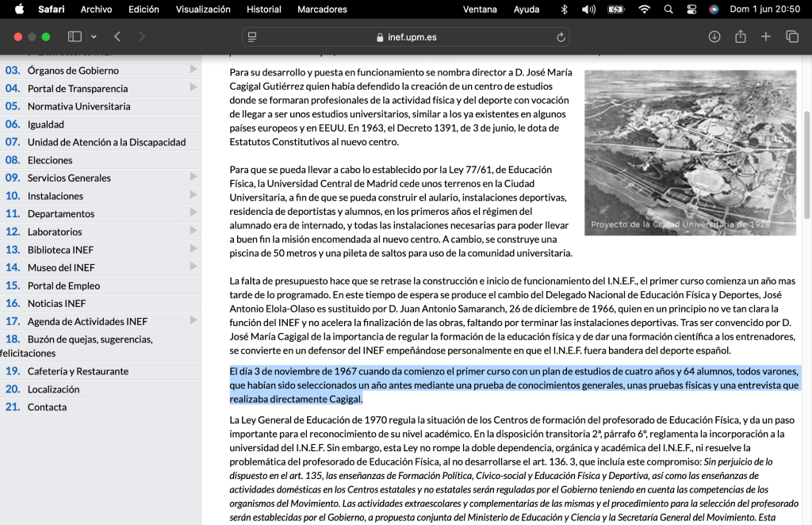Open the Share menu
This screenshot has height=525, width=812.
point(741,36)
